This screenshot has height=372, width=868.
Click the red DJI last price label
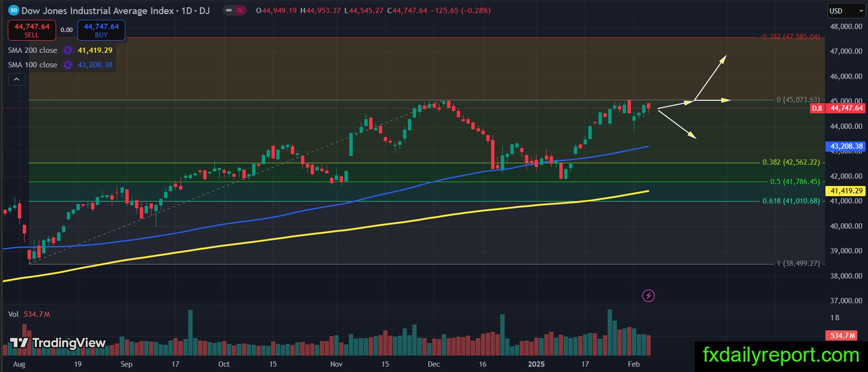pos(838,108)
